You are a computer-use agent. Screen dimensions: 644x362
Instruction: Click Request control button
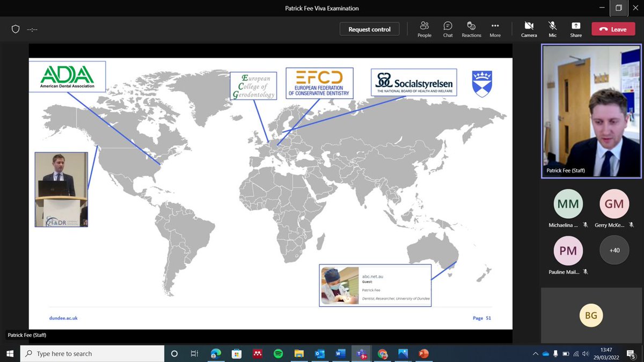click(369, 29)
